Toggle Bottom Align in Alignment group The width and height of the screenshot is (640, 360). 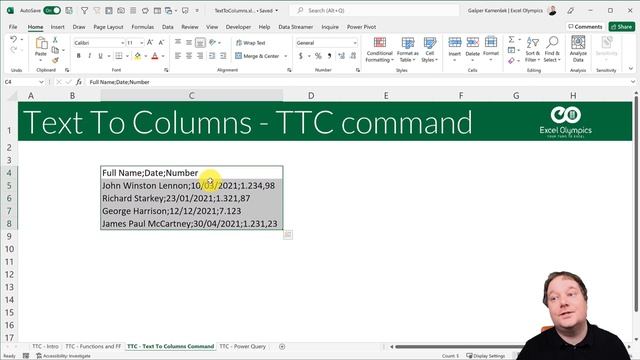200,42
